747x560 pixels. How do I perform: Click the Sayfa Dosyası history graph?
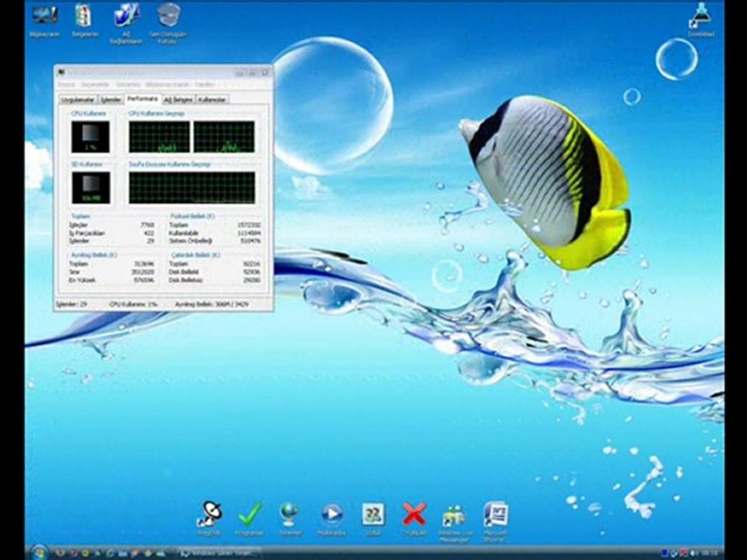(192, 187)
